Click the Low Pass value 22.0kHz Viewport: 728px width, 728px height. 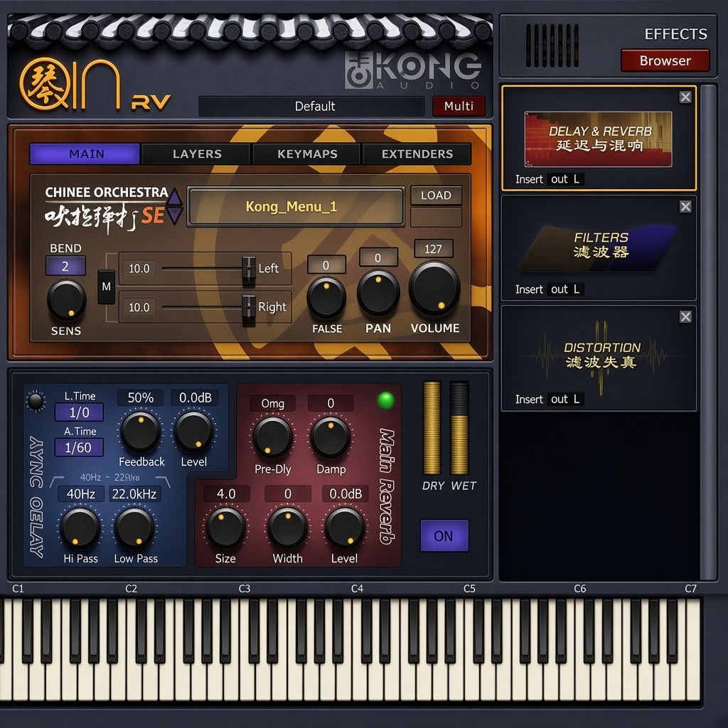[134, 494]
